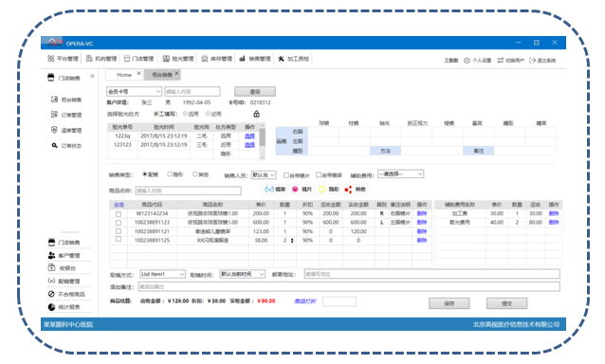
Task: Open 验光管理 icon in toolbar
Action: (166, 58)
